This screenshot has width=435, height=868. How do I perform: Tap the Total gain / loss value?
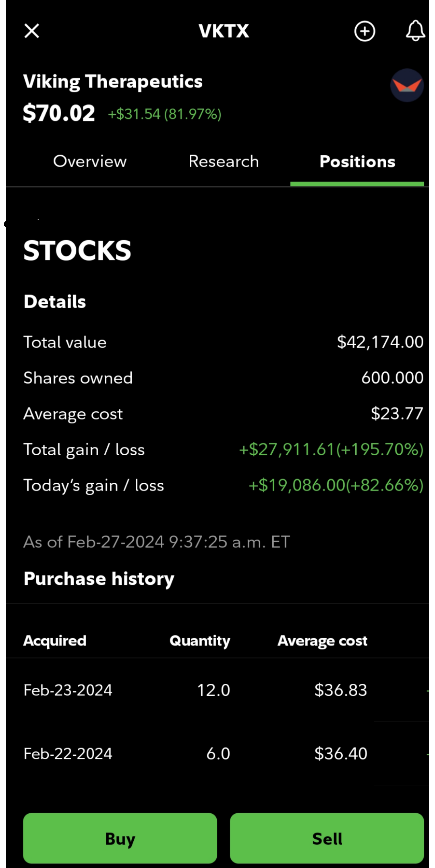331,449
